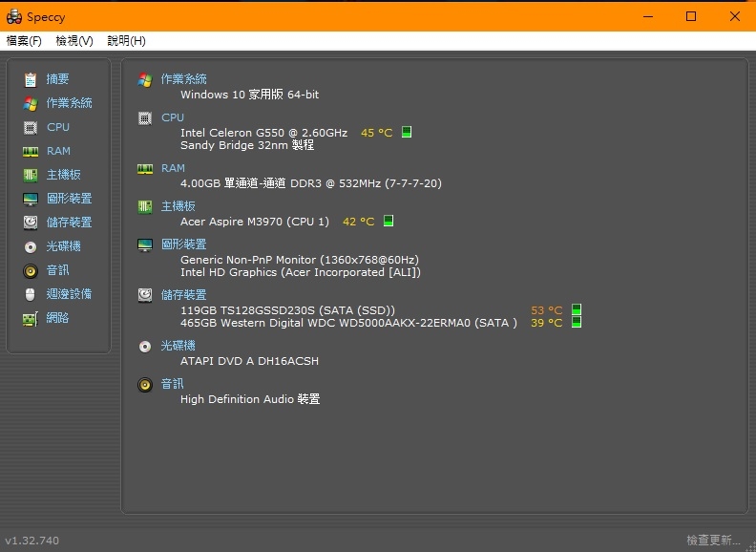
Task: Open 光碟機 section from sidebar label
Action: (x=63, y=246)
